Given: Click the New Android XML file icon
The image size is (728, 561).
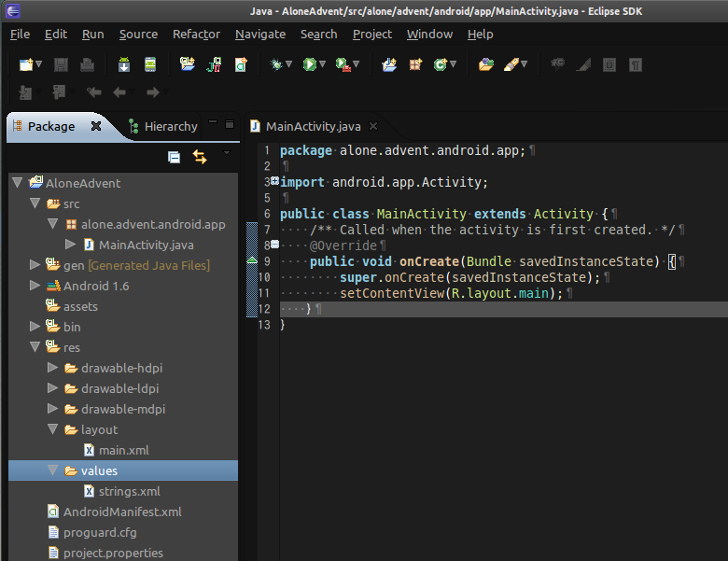Looking at the screenshot, I should (241, 64).
